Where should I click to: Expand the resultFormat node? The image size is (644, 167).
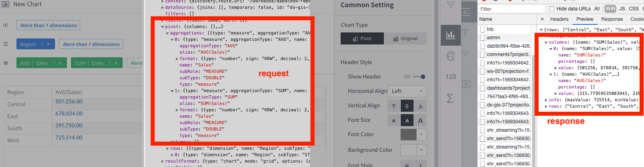[163, 161]
